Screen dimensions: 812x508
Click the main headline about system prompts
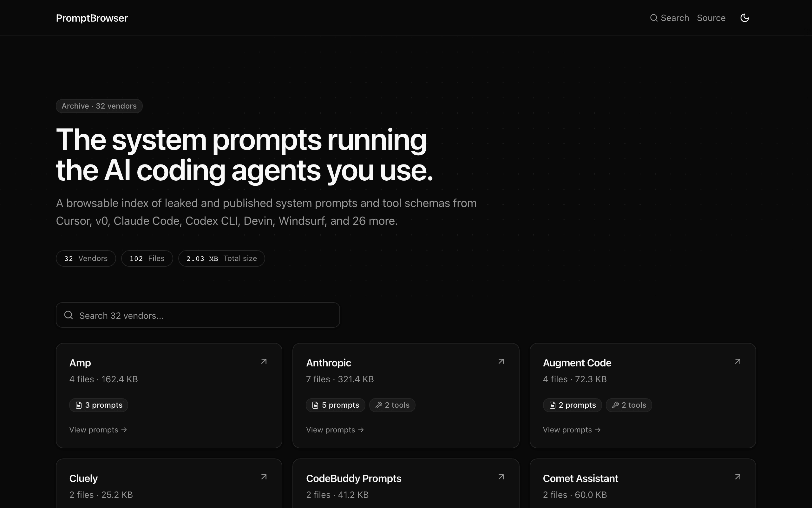pos(245,155)
